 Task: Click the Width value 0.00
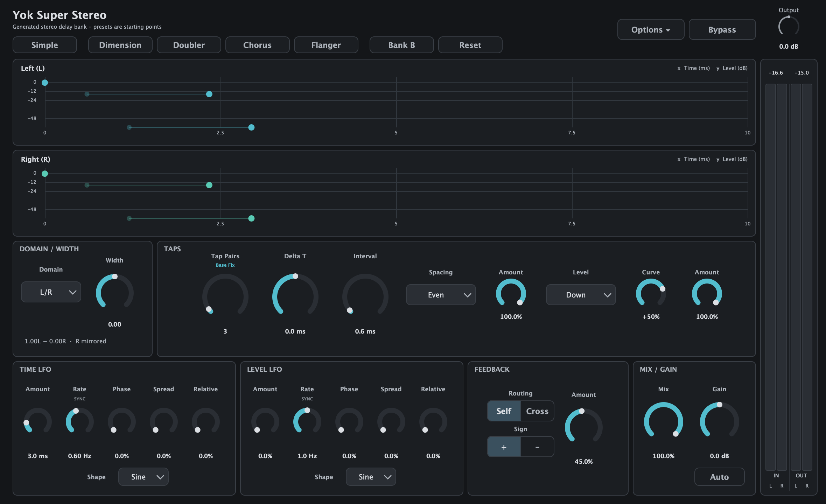click(x=115, y=324)
